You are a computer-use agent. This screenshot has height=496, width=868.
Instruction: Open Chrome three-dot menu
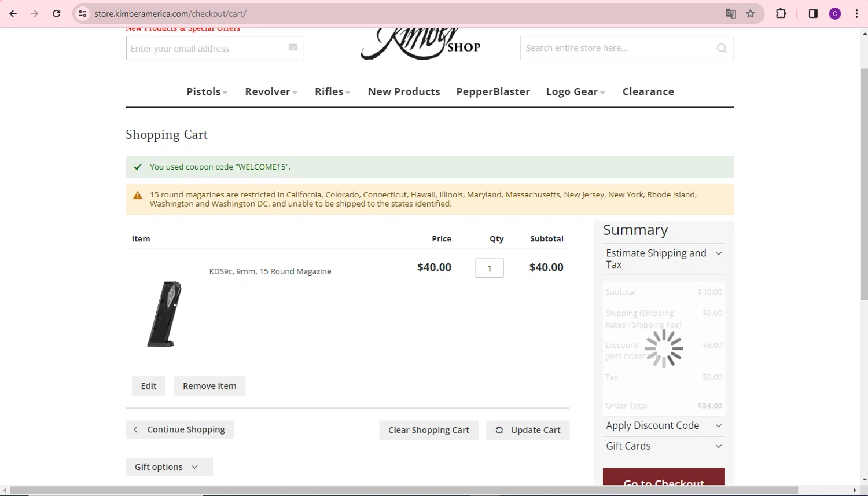(x=856, y=13)
